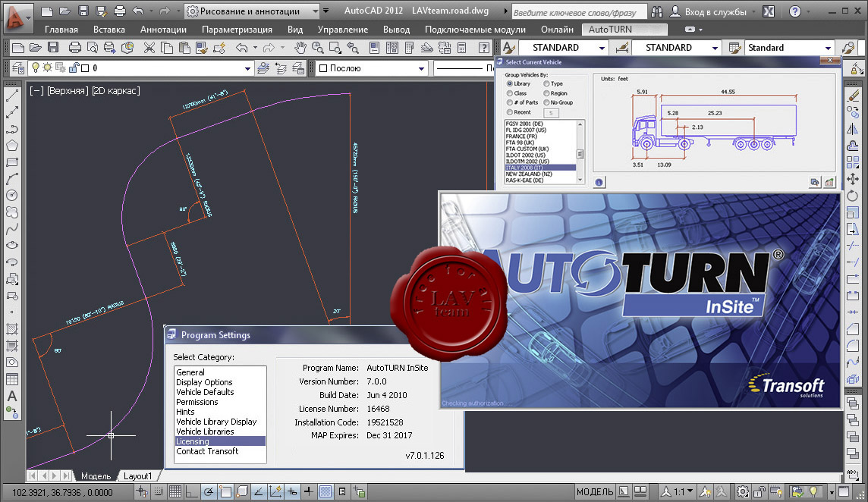
Task: Click the QuickCalc calculator icon
Action: point(461,48)
